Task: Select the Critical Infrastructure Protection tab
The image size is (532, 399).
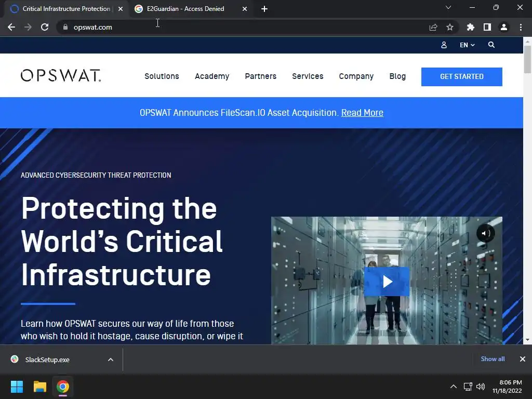Action: point(66,9)
